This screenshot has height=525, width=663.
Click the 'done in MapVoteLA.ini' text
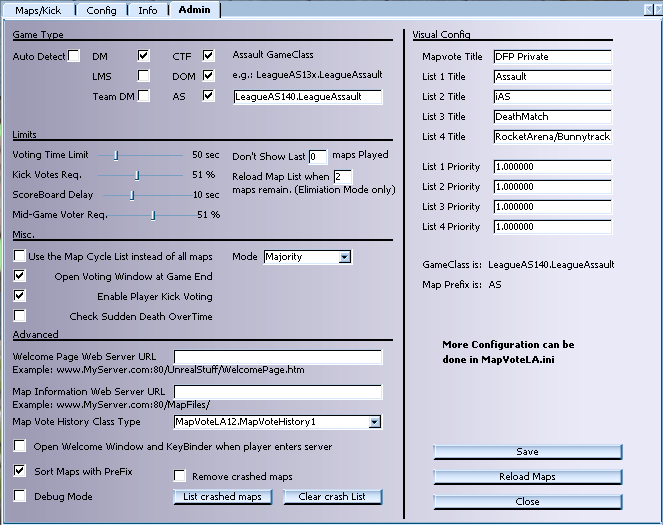(498, 360)
